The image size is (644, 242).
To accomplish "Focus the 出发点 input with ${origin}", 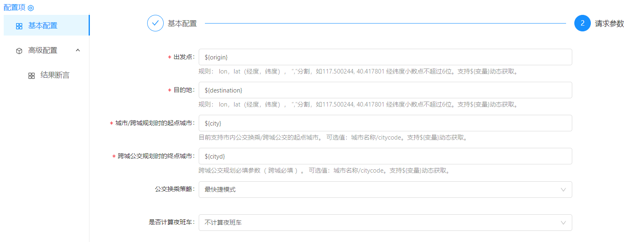I will [385, 57].
